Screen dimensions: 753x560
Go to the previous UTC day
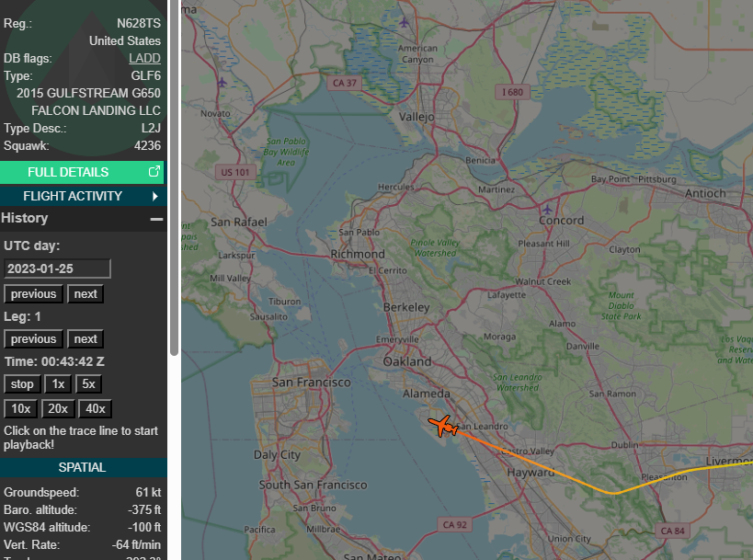[33, 294]
